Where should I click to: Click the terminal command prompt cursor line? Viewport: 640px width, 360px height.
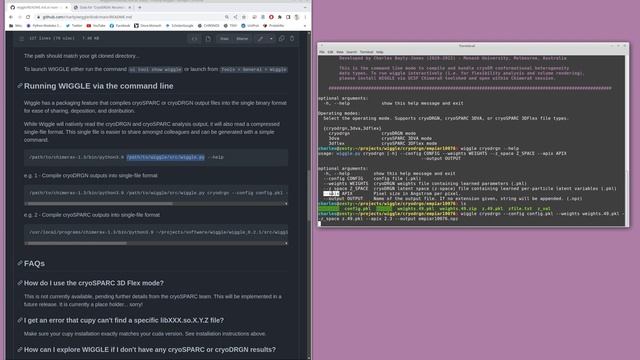471,224
